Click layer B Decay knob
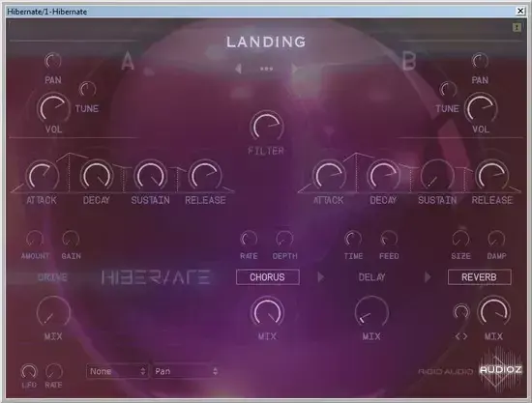Image resolution: width=532 pixels, height=403 pixels. click(x=383, y=176)
